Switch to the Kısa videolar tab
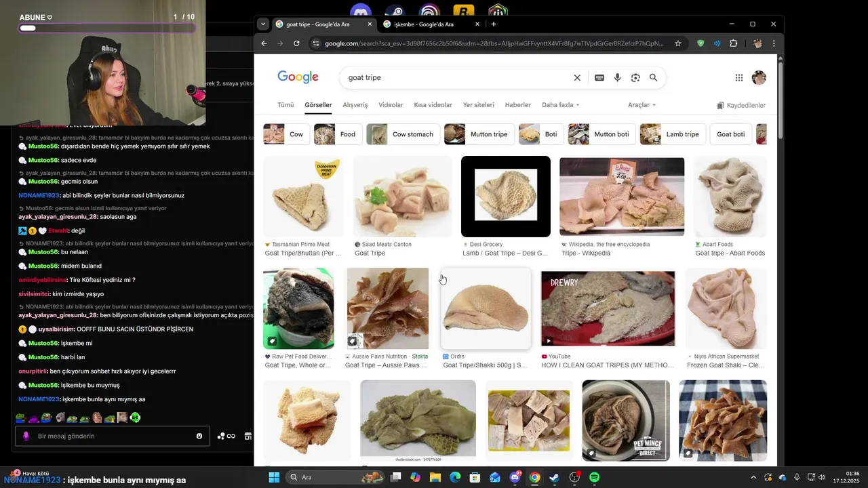 (x=433, y=105)
